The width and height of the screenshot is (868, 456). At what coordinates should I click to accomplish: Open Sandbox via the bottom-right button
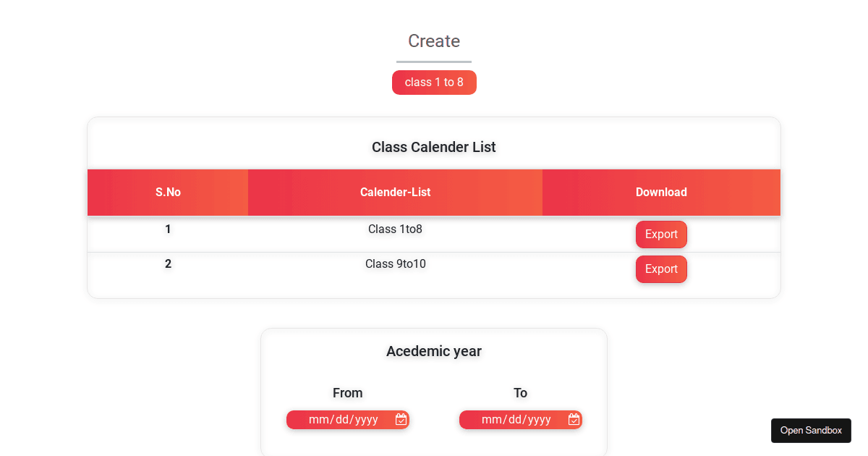(x=811, y=430)
